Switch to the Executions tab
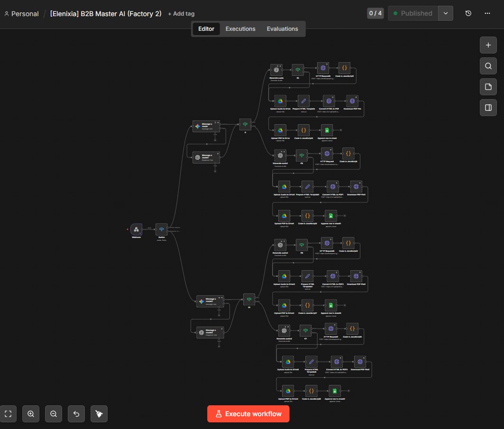This screenshot has width=504, height=429. point(240,29)
